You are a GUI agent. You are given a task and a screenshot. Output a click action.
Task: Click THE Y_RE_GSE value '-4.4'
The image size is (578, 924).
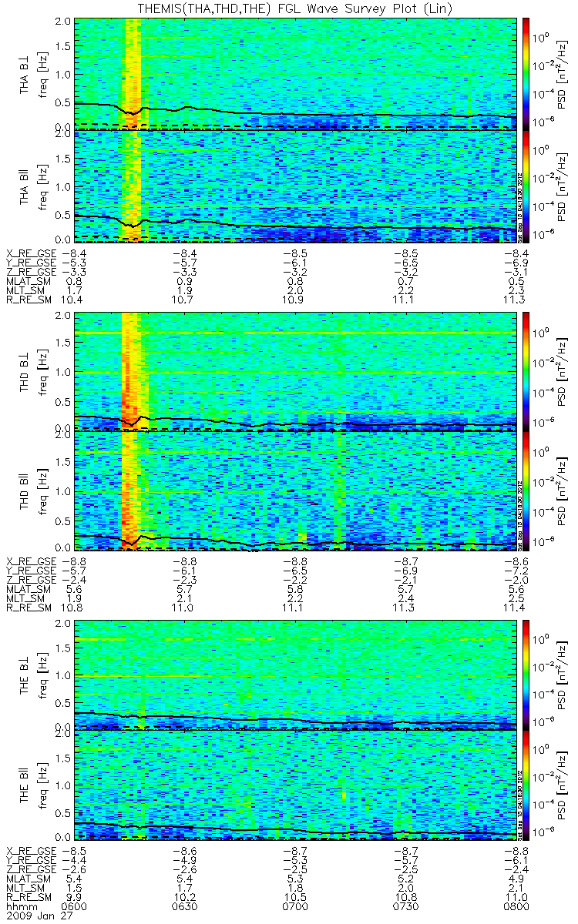(75, 861)
